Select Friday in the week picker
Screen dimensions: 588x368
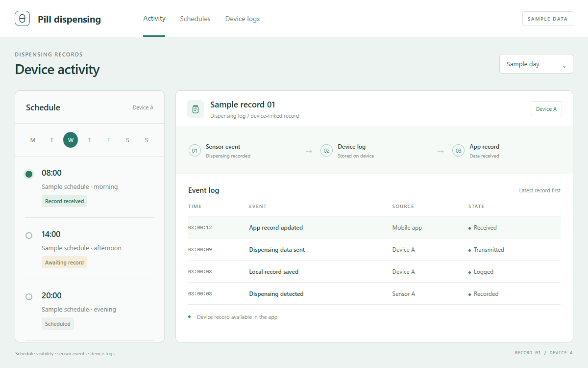pos(109,140)
